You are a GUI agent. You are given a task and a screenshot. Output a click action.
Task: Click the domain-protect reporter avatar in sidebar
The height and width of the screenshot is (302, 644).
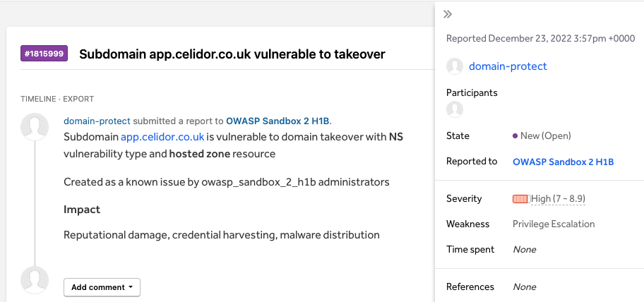(455, 66)
